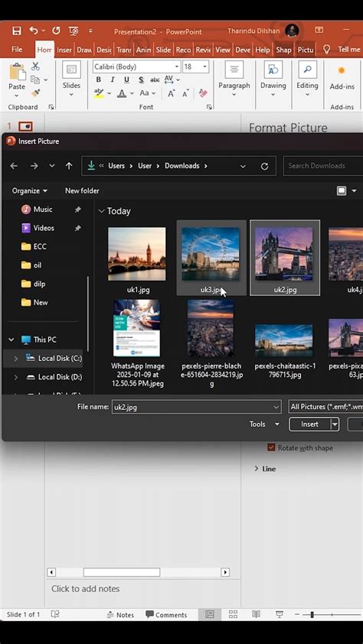363x644 pixels.
Task: Click the Font Color A icon
Action: 122,93
